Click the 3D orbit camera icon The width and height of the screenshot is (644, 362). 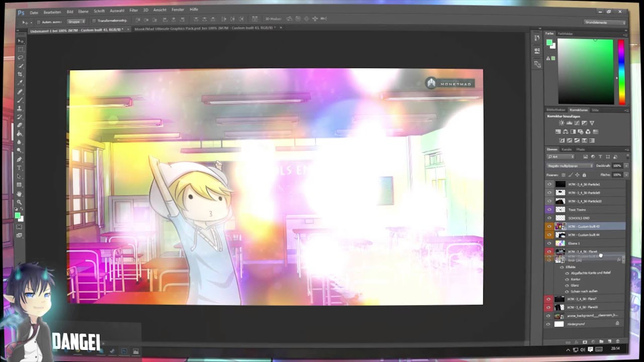pyautogui.click(x=289, y=19)
